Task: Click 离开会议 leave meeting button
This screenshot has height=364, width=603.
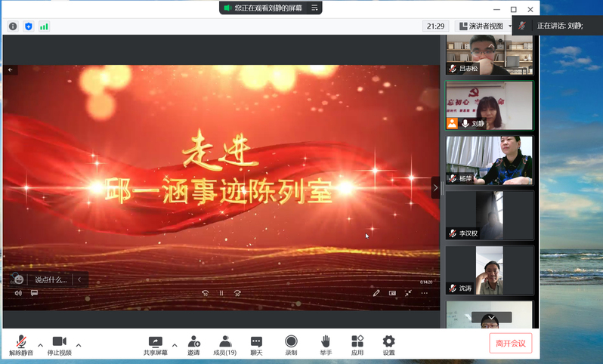Action: (x=511, y=343)
